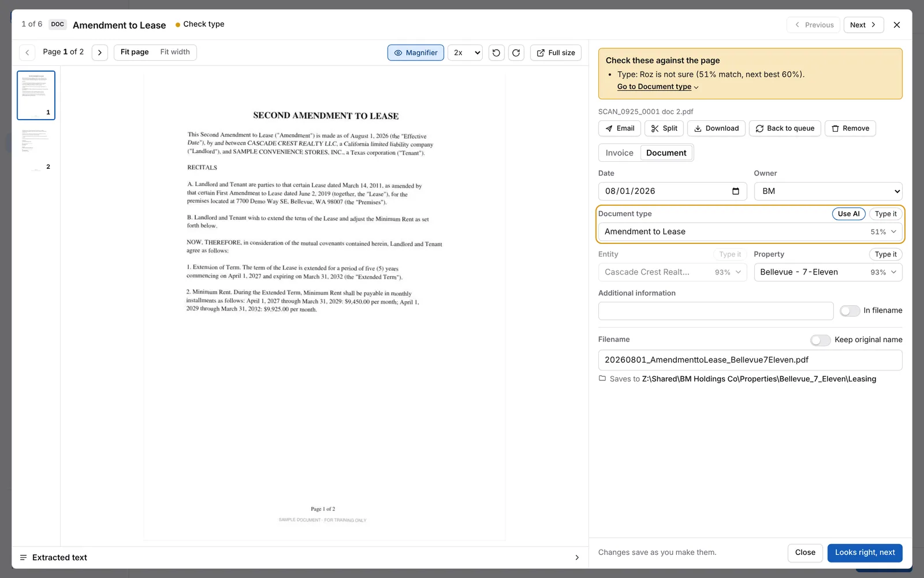Open the calendar picker in Date field
The image size is (924, 578).
(736, 191)
